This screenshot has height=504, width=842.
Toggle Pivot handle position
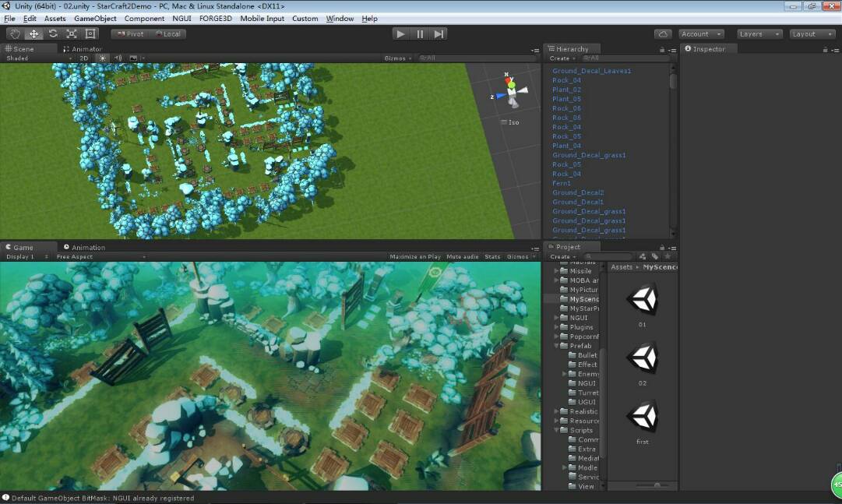(130, 33)
